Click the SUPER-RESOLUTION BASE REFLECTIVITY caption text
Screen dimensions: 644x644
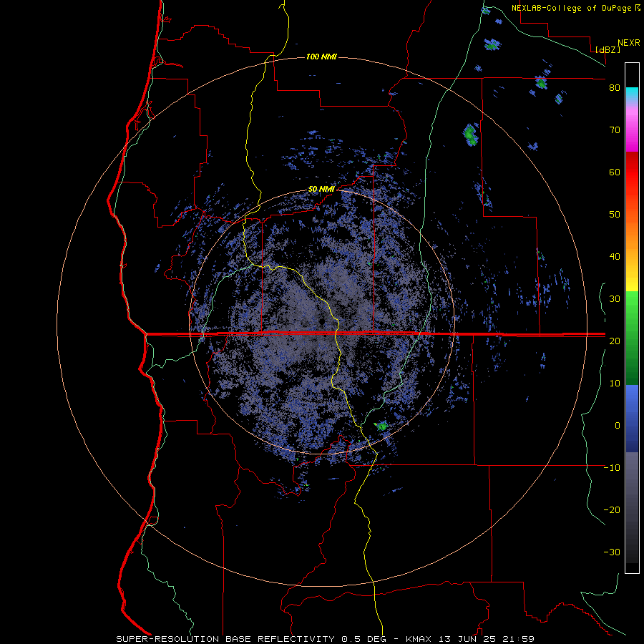[225, 639]
